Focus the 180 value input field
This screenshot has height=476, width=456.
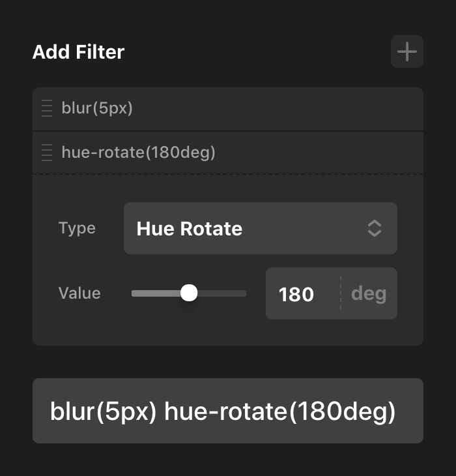[x=297, y=294]
